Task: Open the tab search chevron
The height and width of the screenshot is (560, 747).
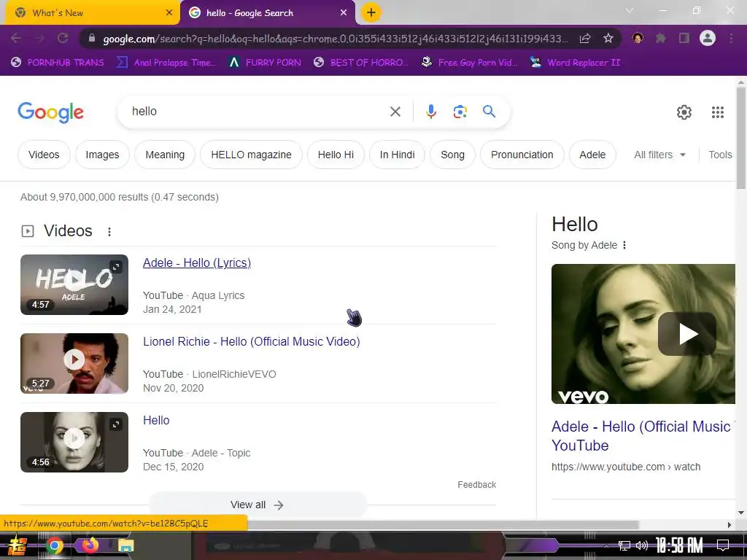Action: click(630, 10)
